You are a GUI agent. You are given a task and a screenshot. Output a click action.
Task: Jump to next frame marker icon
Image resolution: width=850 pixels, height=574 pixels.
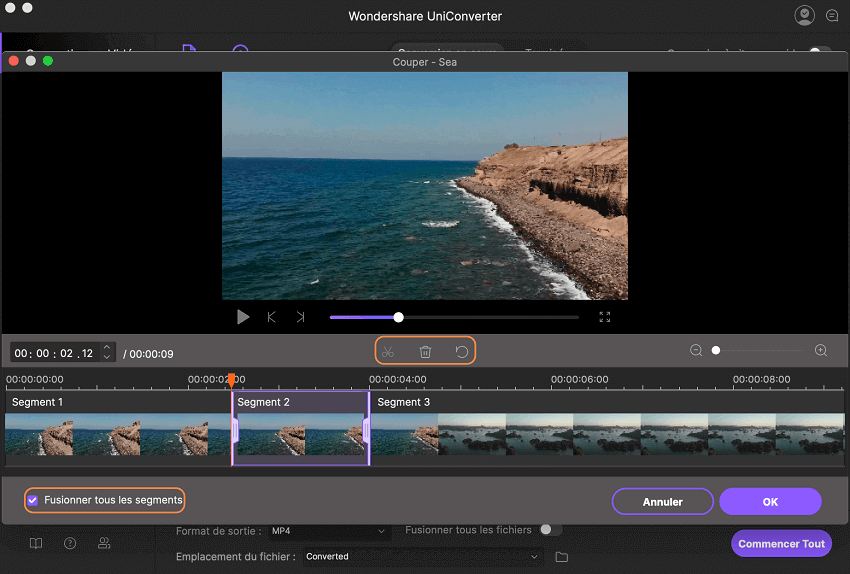pyautogui.click(x=300, y=317)
